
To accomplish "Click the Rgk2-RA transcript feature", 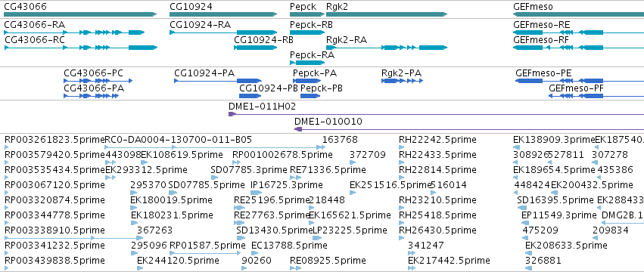I will click(x=387, y=48).
